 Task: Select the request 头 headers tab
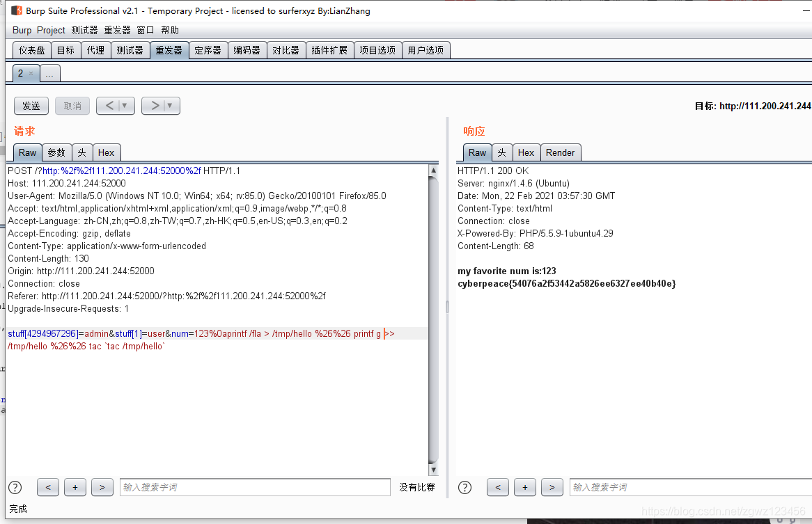click(81, 152)
